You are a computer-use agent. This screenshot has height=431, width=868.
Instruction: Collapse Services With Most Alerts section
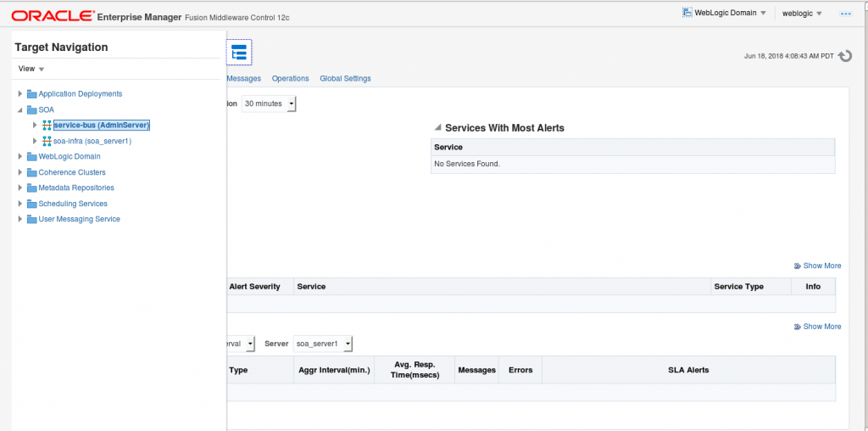[437, 128]
